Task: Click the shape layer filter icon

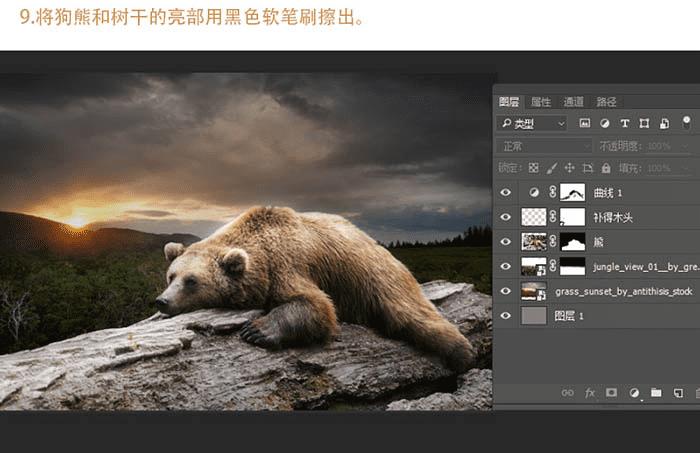Action: tap(644, 124)
